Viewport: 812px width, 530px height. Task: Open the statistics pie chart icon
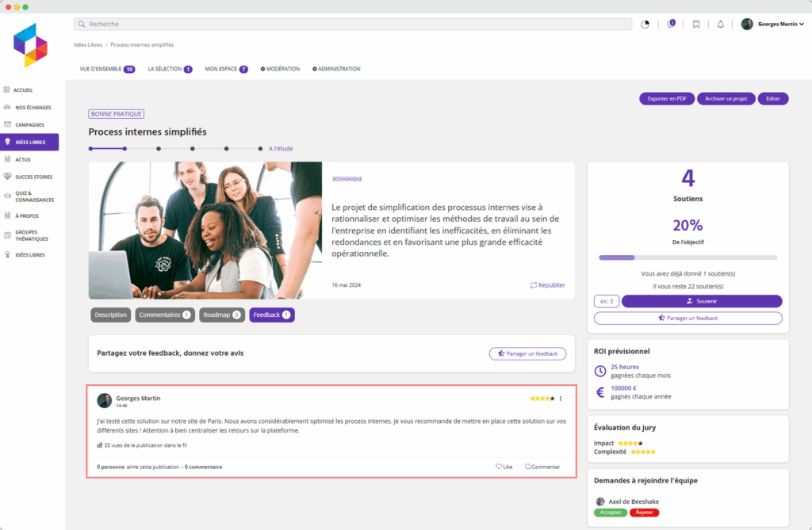click(645, 25)
